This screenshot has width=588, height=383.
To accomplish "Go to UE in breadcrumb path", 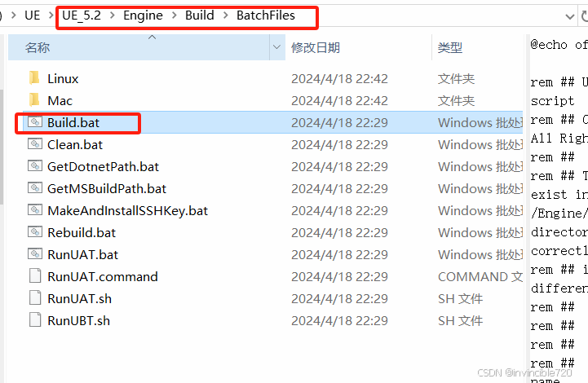I will [x=33, y=15].
